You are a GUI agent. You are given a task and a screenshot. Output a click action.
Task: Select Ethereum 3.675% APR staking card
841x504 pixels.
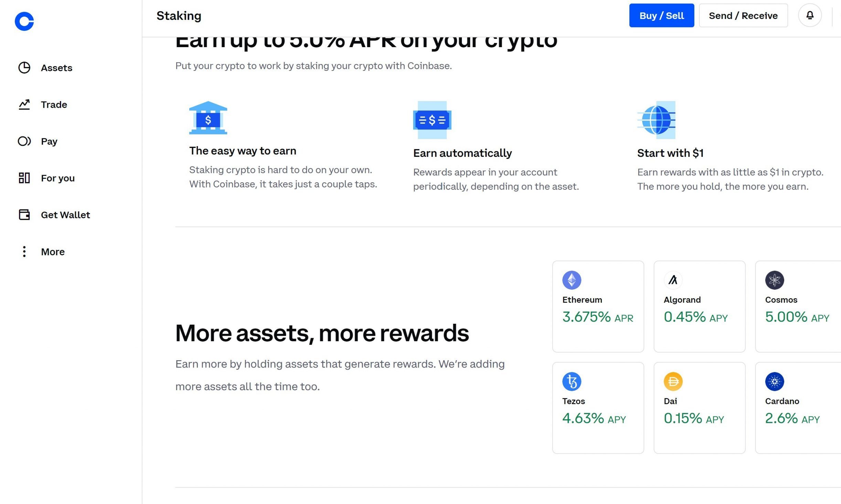[598, 307]
